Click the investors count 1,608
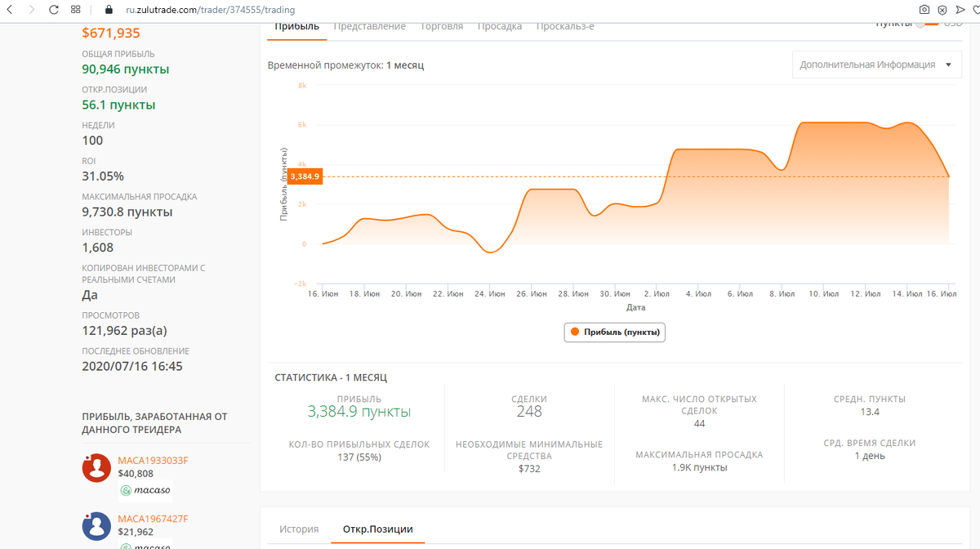Viewport: 980px width, 549px height. pyautogui.click(x=98, y=248)
